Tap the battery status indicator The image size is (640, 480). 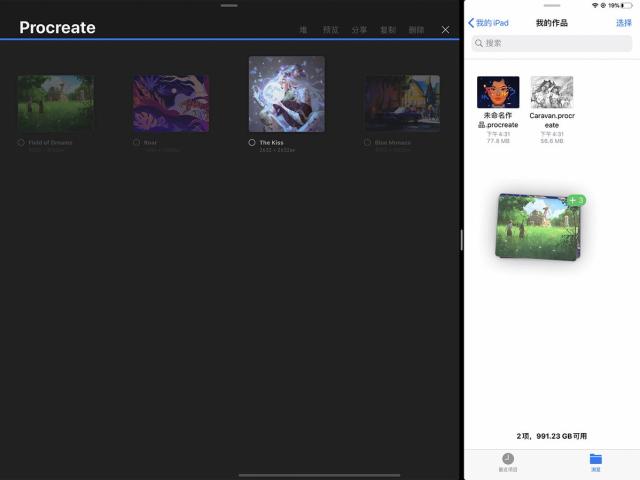pos(627,5)
